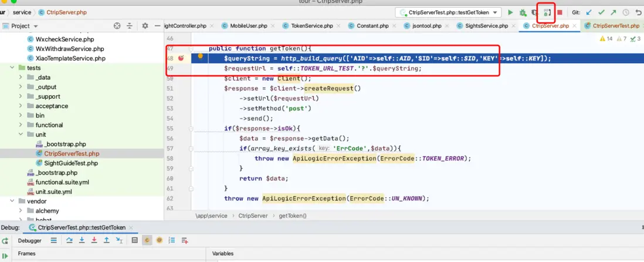Expand the _support folder

coord(21,96)
